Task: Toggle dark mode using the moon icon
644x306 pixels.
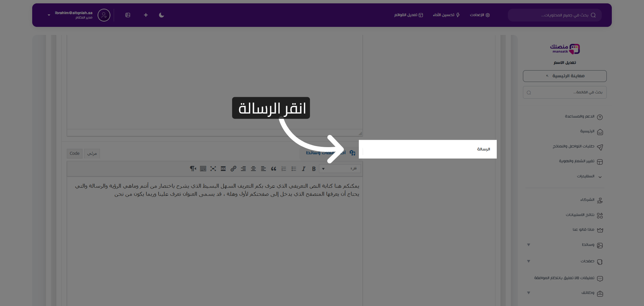Action: point(161,15)
